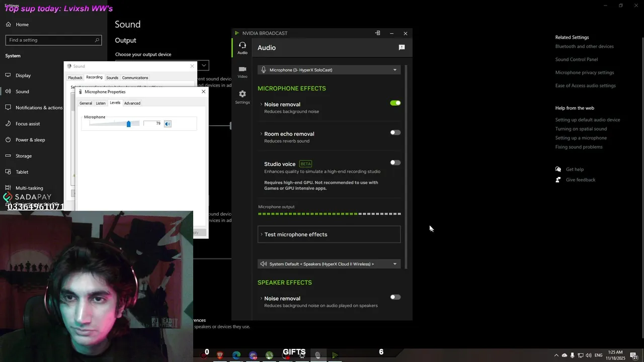Enable speaker Noise removal toggle
Image resolution: width=644 pixels, height=362 pixels.
pyautogui.click(x=395, y=297)
